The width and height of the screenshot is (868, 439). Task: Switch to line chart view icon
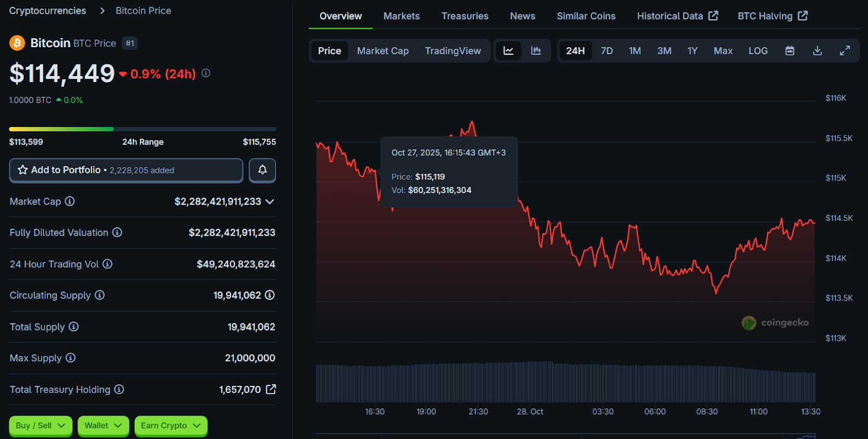(508, 50)
